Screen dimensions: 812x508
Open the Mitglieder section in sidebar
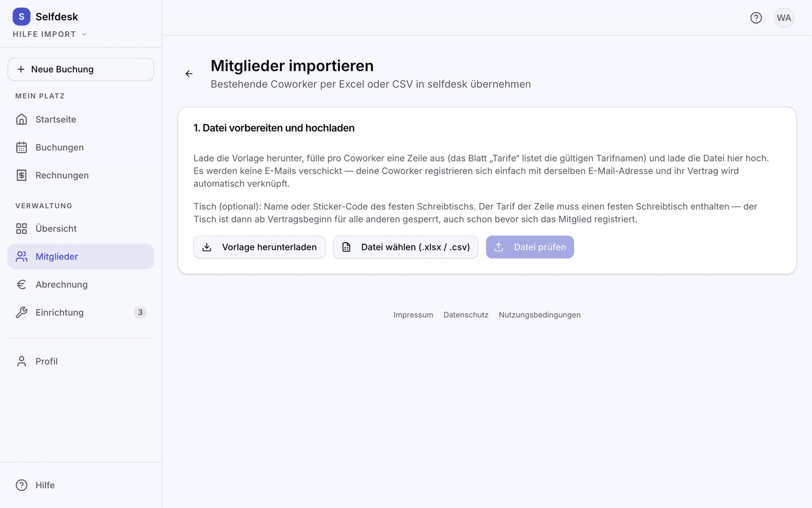(x=81, y=257)
